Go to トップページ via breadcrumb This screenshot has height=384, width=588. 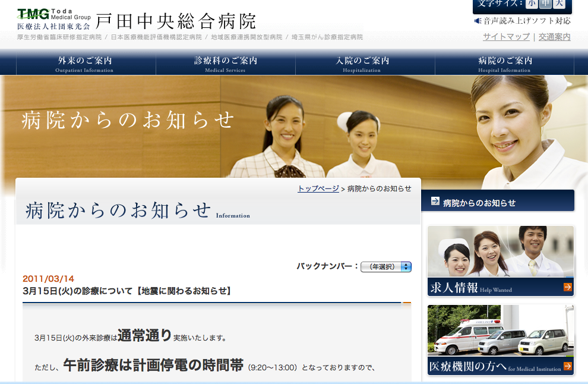coord(318,188)
